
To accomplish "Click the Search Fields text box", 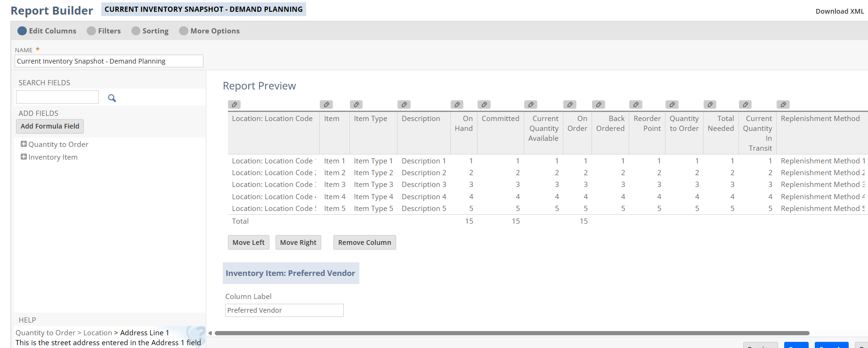I will [x=57, y=97].
